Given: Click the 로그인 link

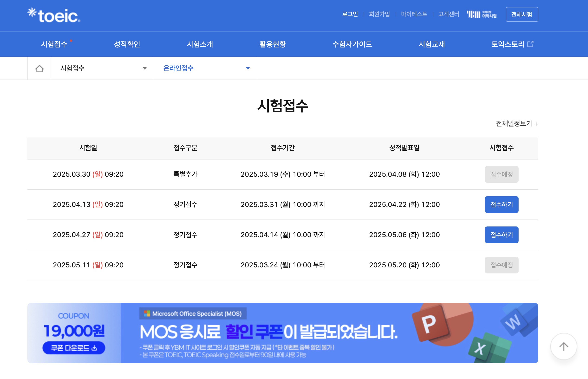Looking at the screenshot, I should pos(350,14).
